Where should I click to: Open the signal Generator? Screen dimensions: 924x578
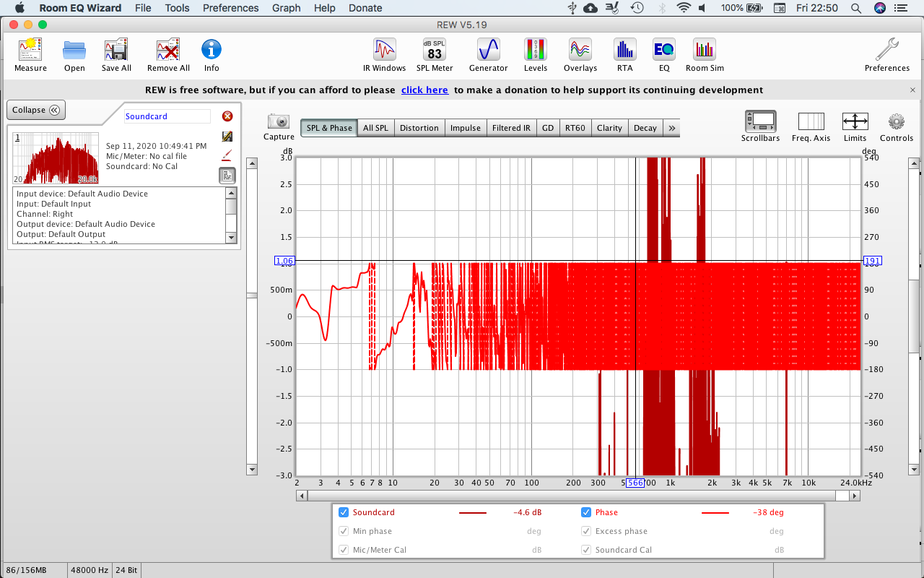489,56
